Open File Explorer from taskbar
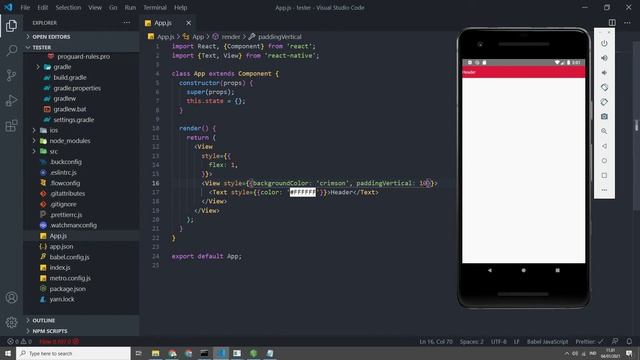The image size is (640, 360). point(156,353)
